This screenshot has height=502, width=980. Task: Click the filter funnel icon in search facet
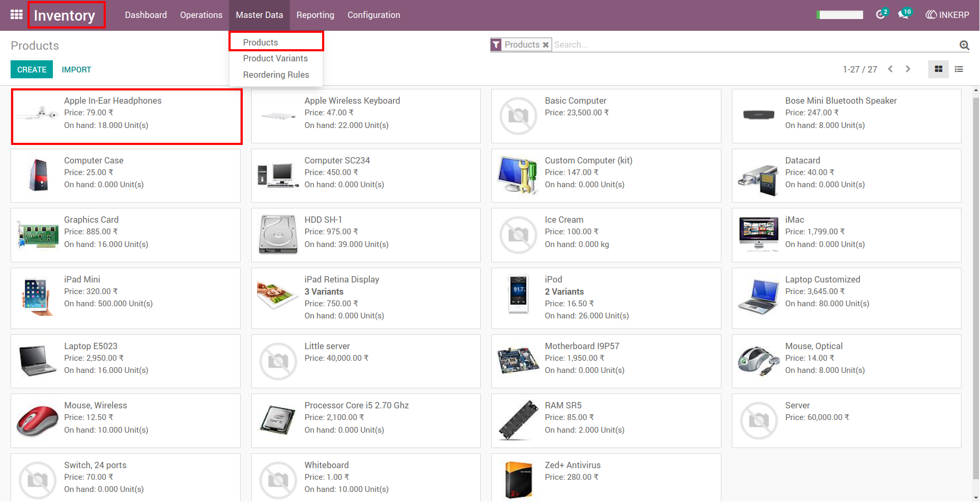(x=496, y=45)
